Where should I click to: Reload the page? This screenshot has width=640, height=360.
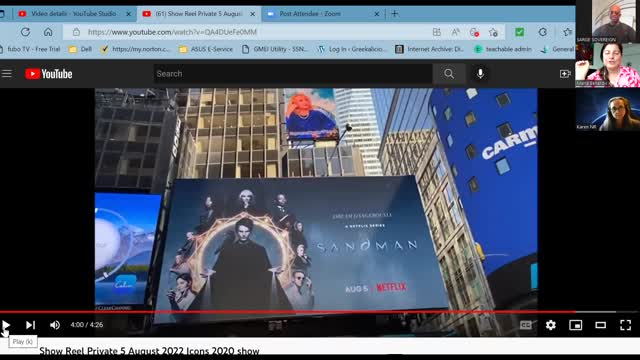[x=25, y=32]
